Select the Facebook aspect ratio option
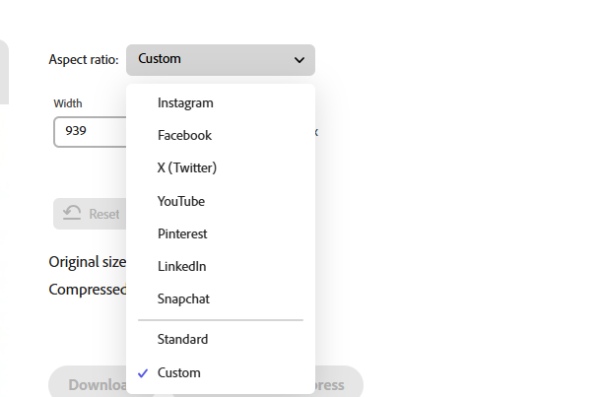Image resolution: width=600 pixels, height=397 pixels. point(220,135)
